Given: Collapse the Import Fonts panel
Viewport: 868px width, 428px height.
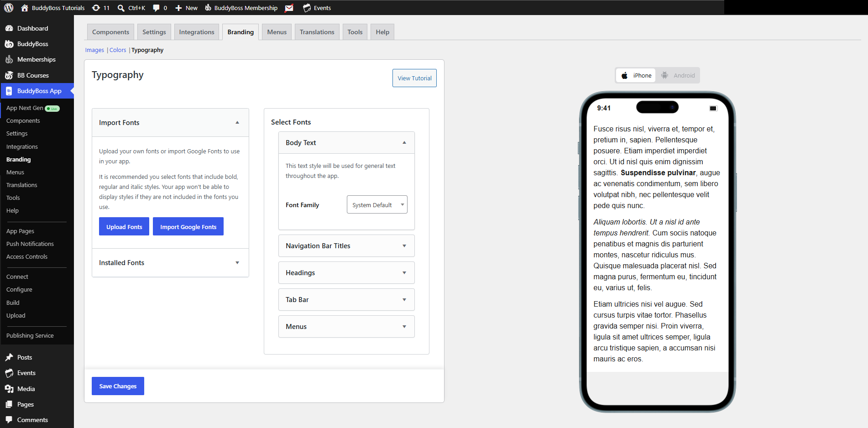Looking at the screenshot, I should point(237,122).
